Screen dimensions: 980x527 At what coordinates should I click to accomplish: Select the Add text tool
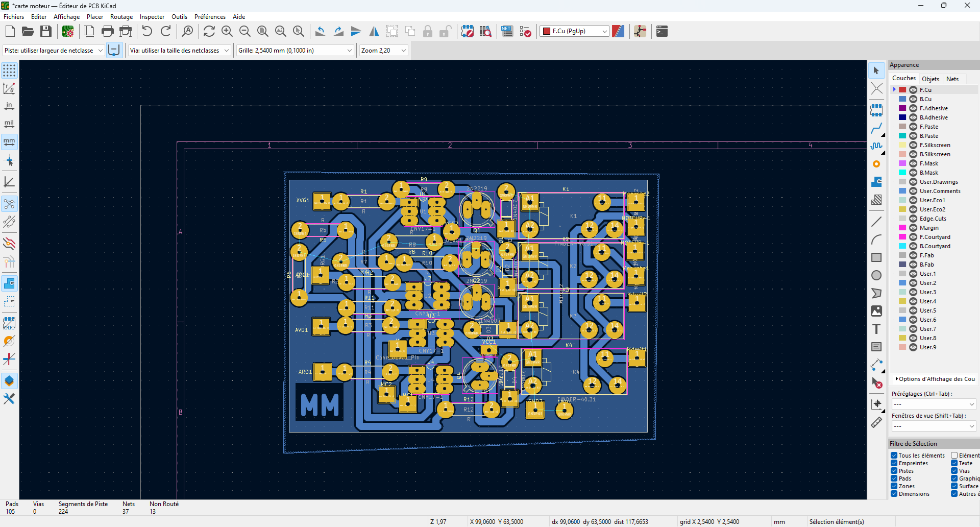[876, 329]
